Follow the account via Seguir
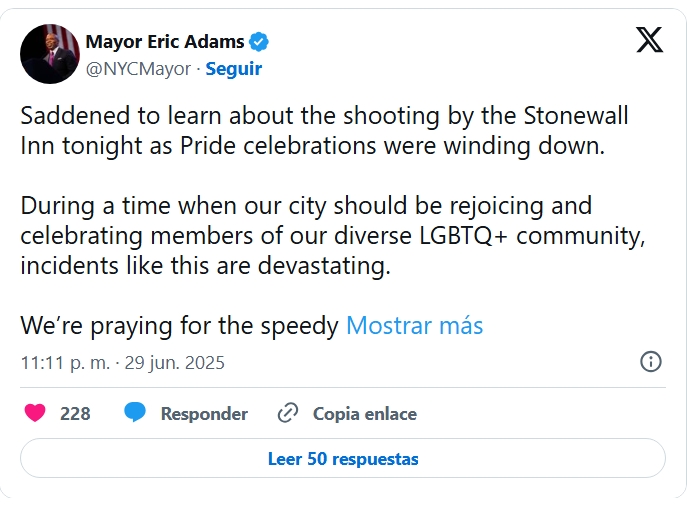 tap(234, 69)
